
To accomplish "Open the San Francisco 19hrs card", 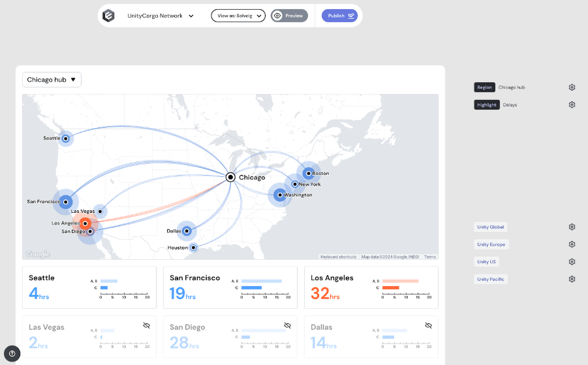I will (230, 288).
